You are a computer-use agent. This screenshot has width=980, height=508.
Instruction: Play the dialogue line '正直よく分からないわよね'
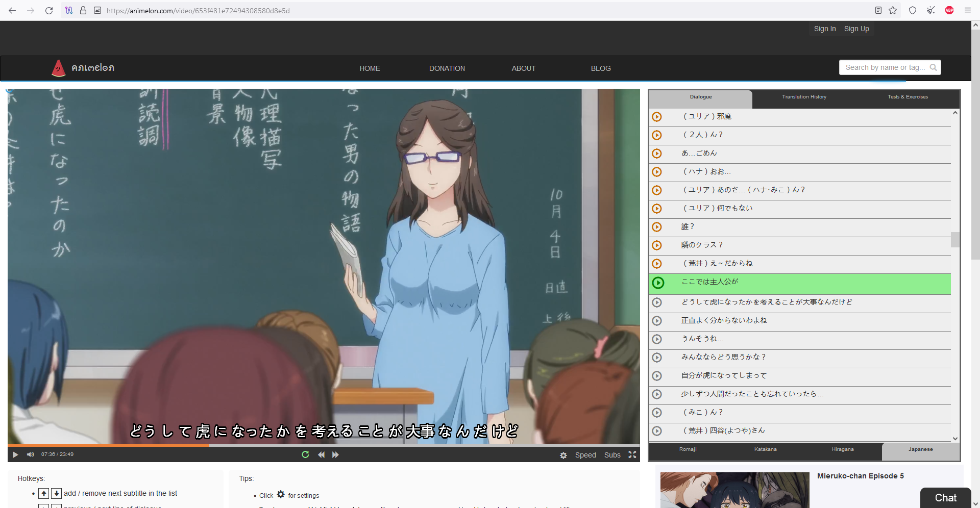tap(657, 321)
